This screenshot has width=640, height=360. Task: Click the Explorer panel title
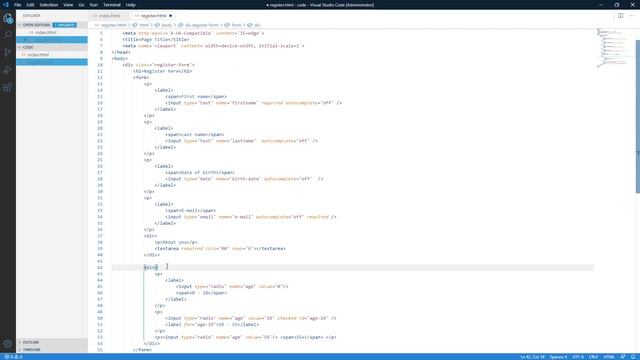point(31,16)
